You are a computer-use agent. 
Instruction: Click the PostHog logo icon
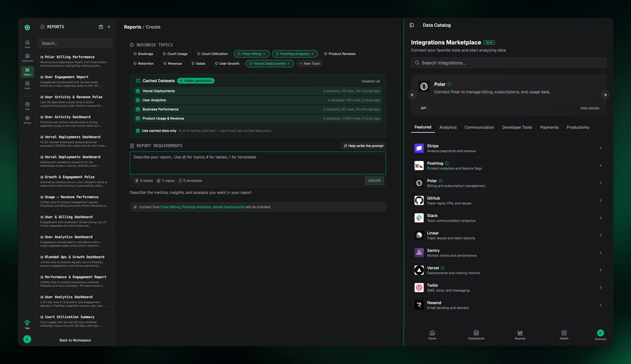(x=419, y=165)
